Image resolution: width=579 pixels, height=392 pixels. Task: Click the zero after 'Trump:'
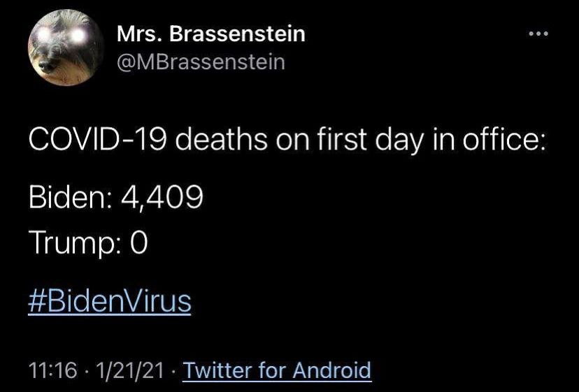tap(138, 242)
